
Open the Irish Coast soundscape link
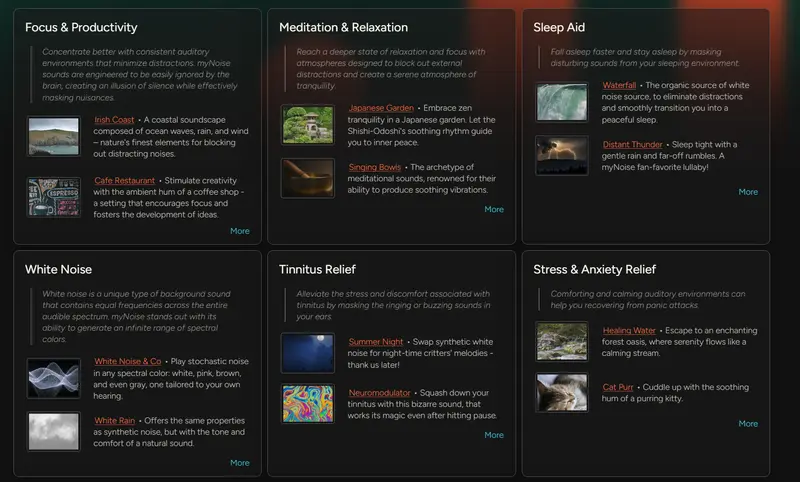pyautogui.click(x=114, y=120)
